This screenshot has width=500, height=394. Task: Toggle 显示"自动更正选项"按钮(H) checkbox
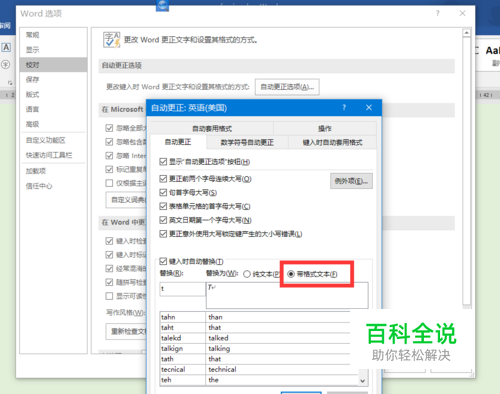click(x=163, y=162)
